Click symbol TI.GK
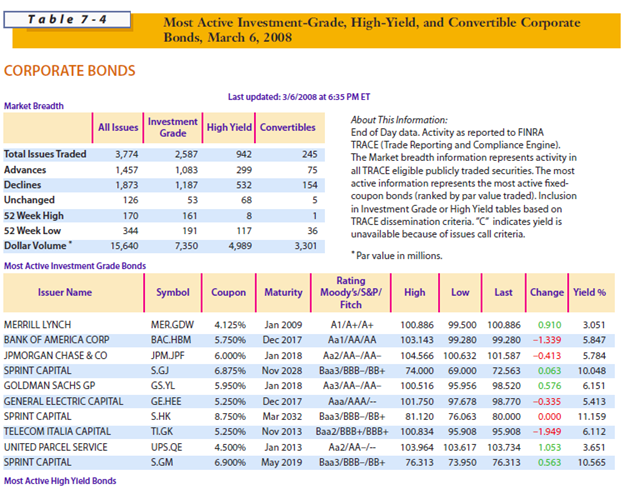Screen dimensions: 624x489 point(162,431)
